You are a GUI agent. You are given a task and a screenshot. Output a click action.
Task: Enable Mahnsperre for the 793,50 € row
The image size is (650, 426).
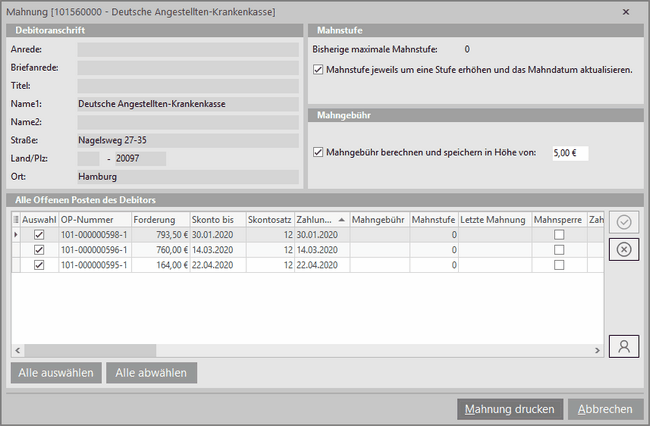tap(559, 235)
